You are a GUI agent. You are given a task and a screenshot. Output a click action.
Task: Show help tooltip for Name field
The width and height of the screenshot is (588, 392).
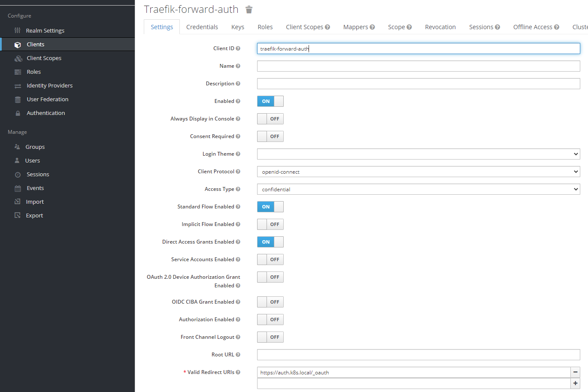coord(238,66)
